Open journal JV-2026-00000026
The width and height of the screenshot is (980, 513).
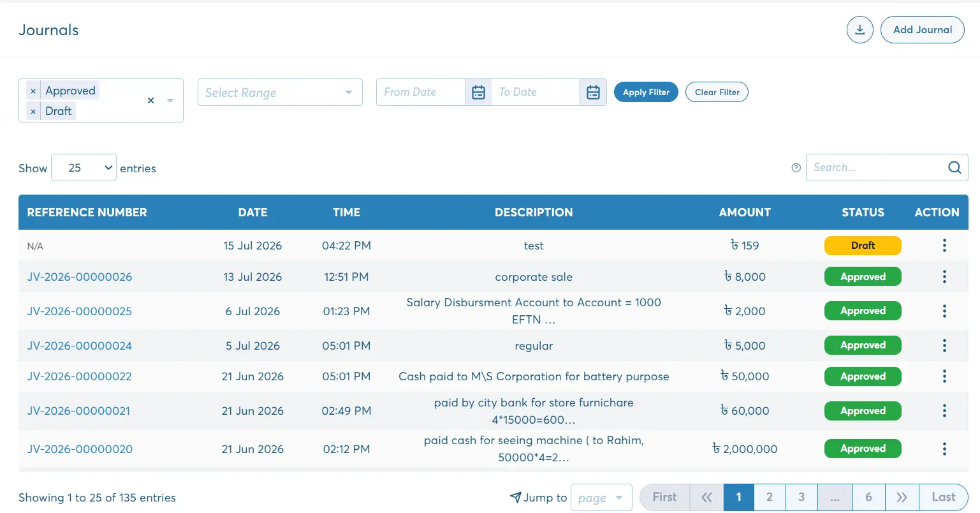pos(80,277)
